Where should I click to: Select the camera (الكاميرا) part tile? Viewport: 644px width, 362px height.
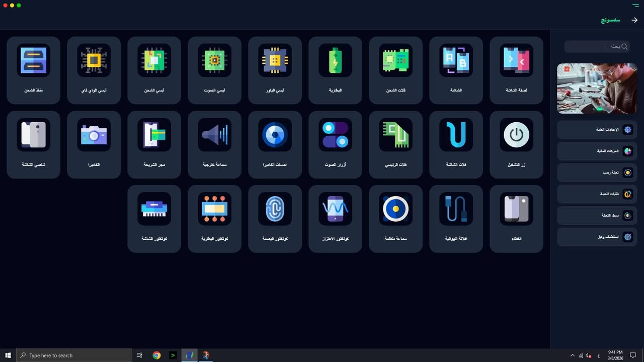click(x=94, y=144)
